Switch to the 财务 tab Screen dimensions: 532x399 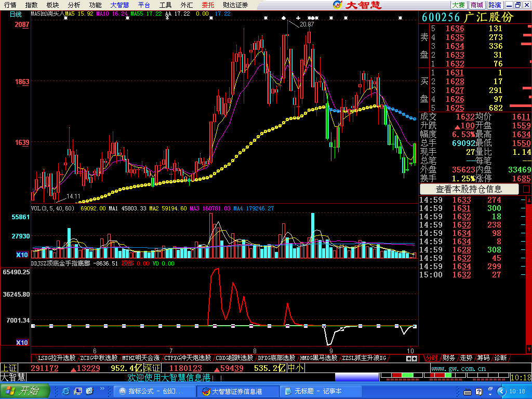449,358
